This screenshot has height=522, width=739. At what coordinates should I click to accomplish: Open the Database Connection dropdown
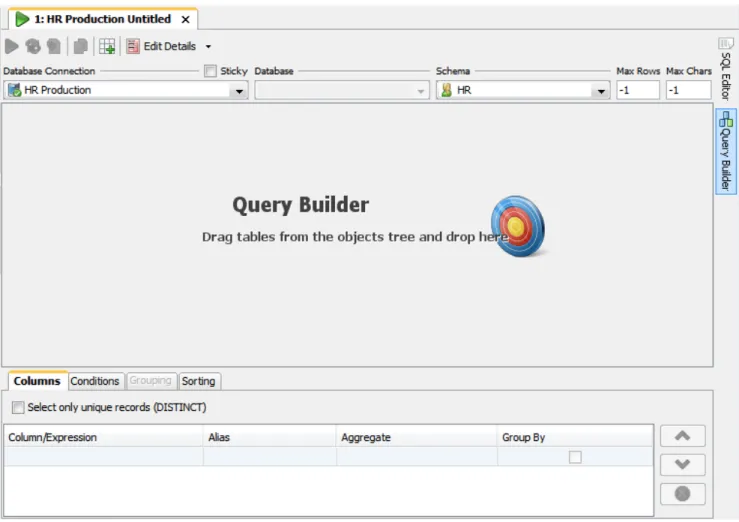pyautogui.click(x=239, y=91)
